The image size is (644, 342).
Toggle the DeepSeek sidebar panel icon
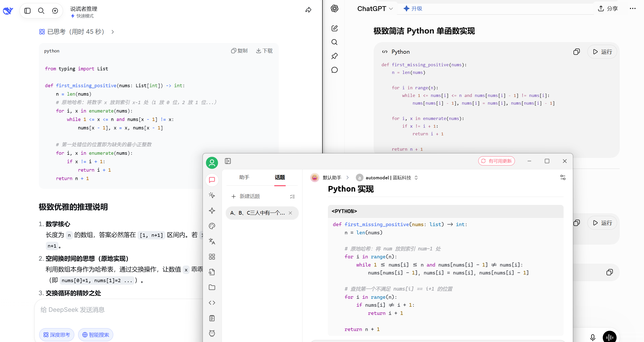point(27,11)
